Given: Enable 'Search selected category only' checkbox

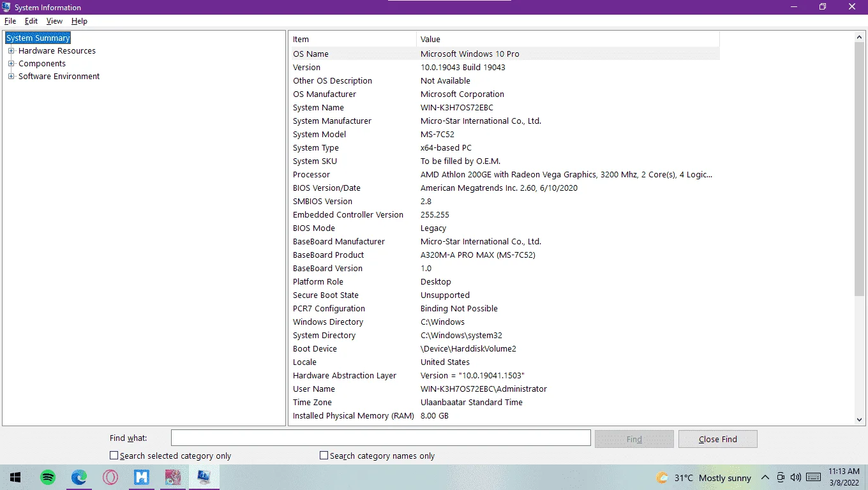Looking at the screenshot, I should click(x=114, y=456).
